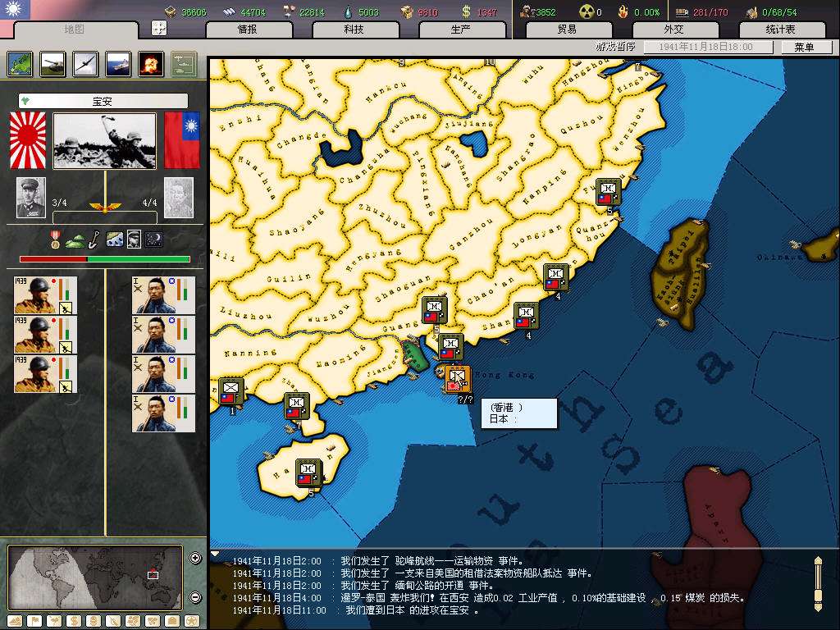Image resolution: width=840 pixels, height=630 pixels.
Task: Click the medal combat modifier icon
Action: point(55,240)
